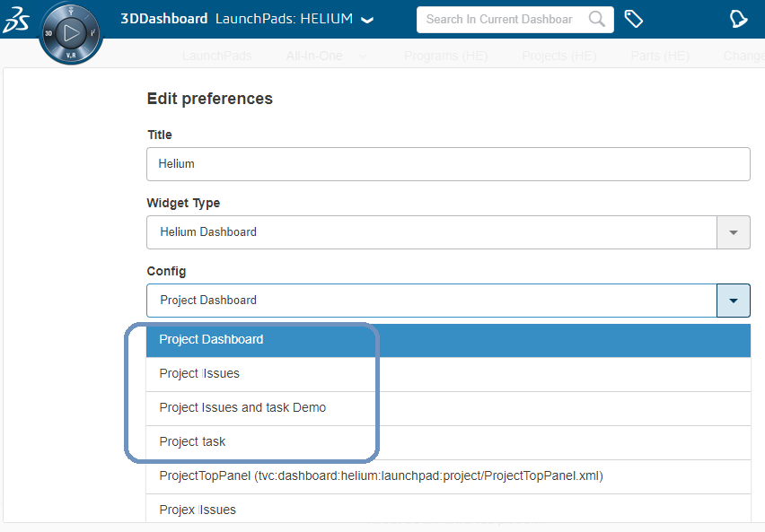Click the Title input field
Image resolution: width=765 pixels, height=532 pixels.
click(447, 164)
